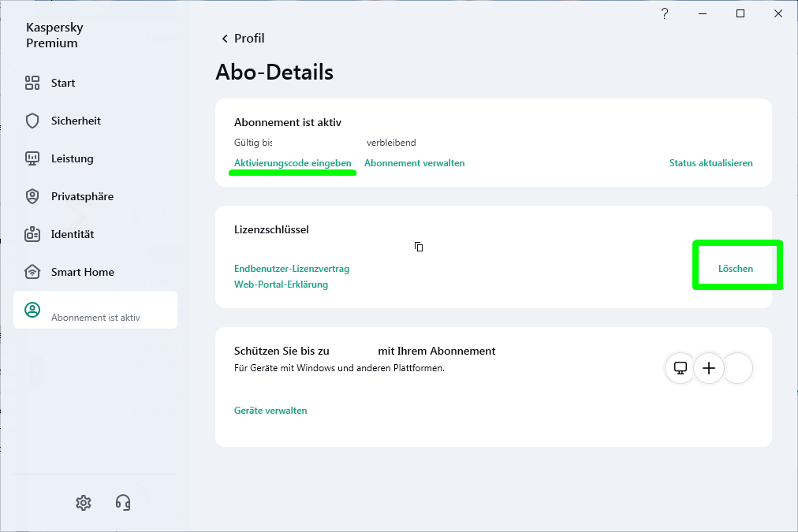798x532 pixels.
Task: Click the add device plus icon
Action: pyautogui.click(x=709, y=368)
